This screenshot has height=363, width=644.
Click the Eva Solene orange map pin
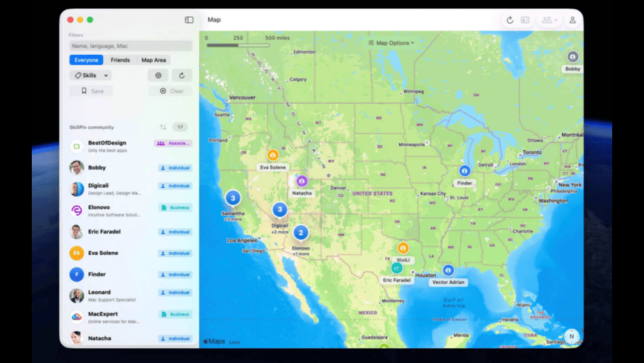point(272,155)
